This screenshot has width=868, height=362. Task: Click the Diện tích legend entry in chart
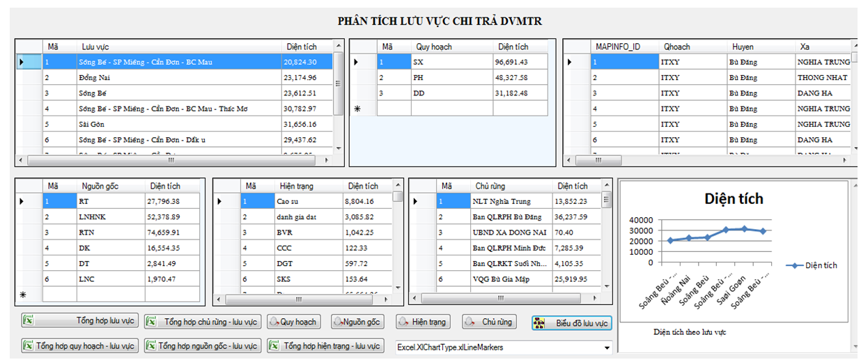[x=812, y=265]
